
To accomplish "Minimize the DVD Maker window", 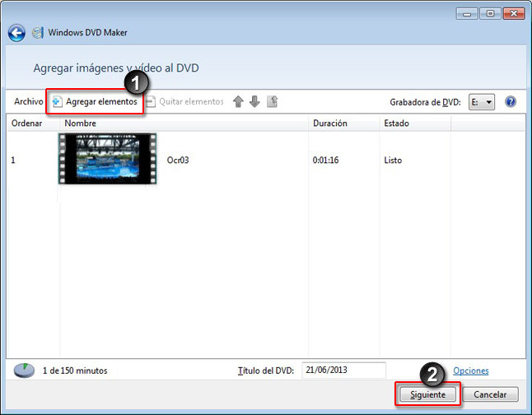I will coord(467,14).
